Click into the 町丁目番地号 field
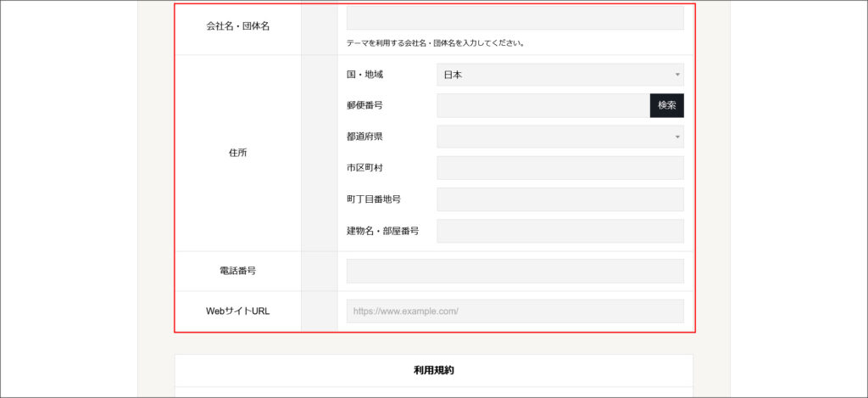 [559, 199]
